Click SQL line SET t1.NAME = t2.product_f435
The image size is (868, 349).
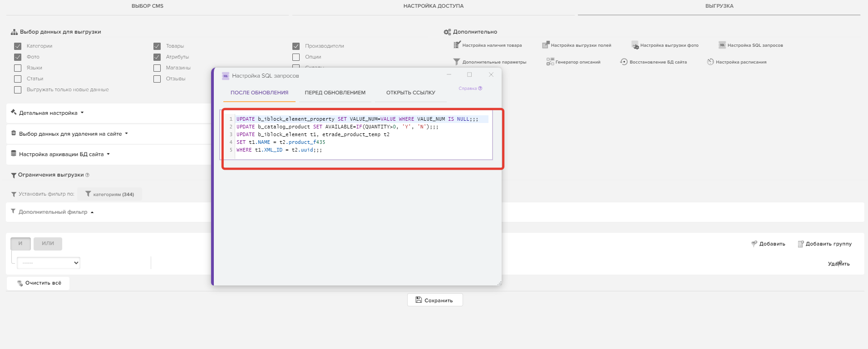pyautogui.click(x=281, y=142)
